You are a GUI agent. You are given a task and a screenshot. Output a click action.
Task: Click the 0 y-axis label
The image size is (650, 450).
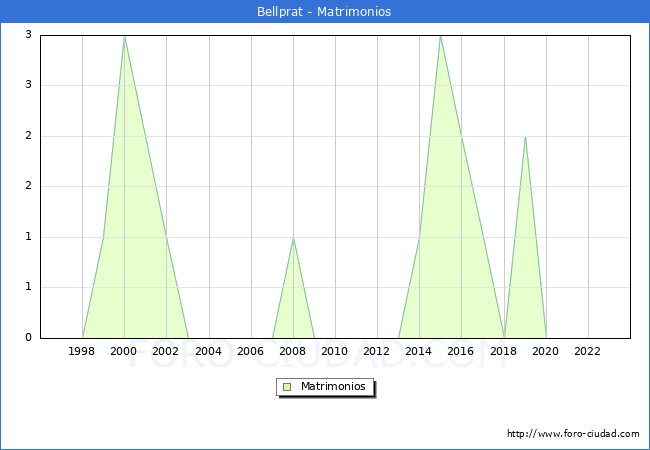pos(28,338)
